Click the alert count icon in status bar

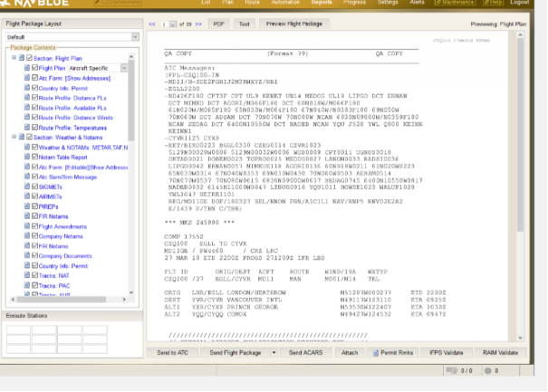488,370
